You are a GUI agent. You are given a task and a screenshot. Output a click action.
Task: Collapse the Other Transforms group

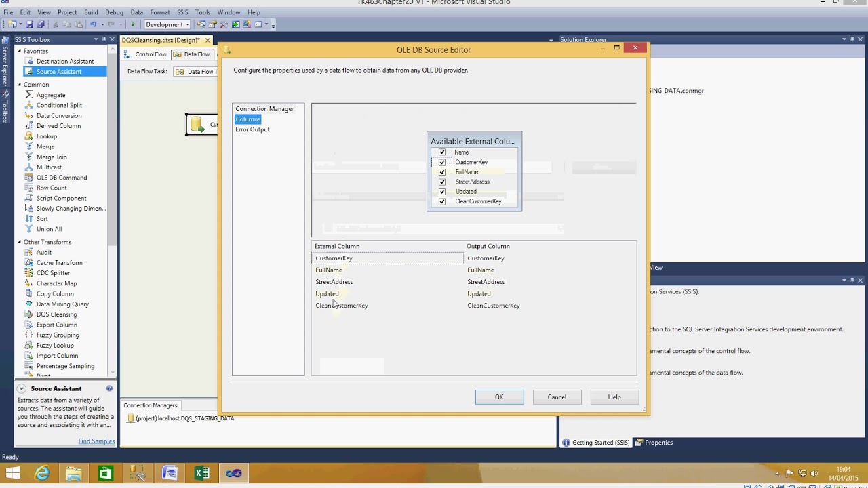pyautogui.click(x=19, y=242)
